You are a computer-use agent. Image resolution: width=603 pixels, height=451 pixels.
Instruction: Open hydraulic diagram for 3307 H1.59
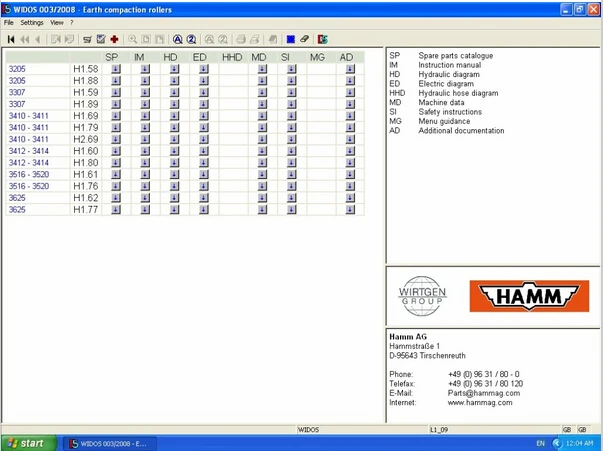pyautogui.click(x=174, y=92)
